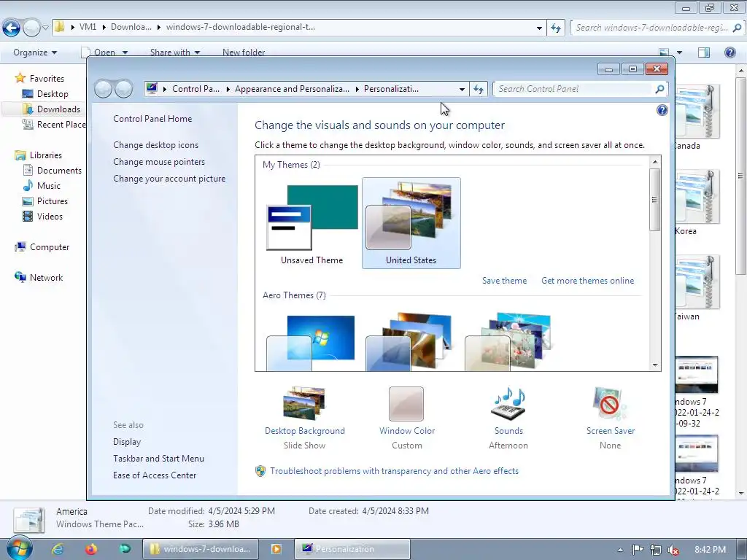Click the Windows Start button
Screen dimensions: 747x560
(19, 548)
